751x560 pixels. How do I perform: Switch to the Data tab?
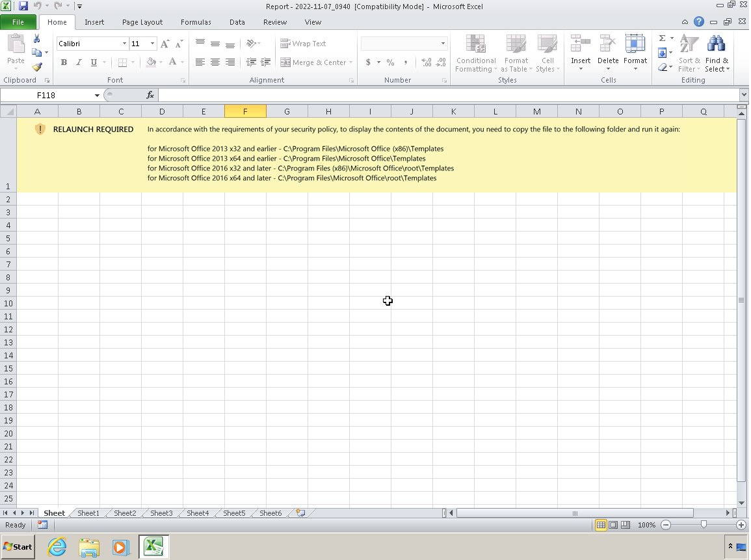[x=237, y=22]
